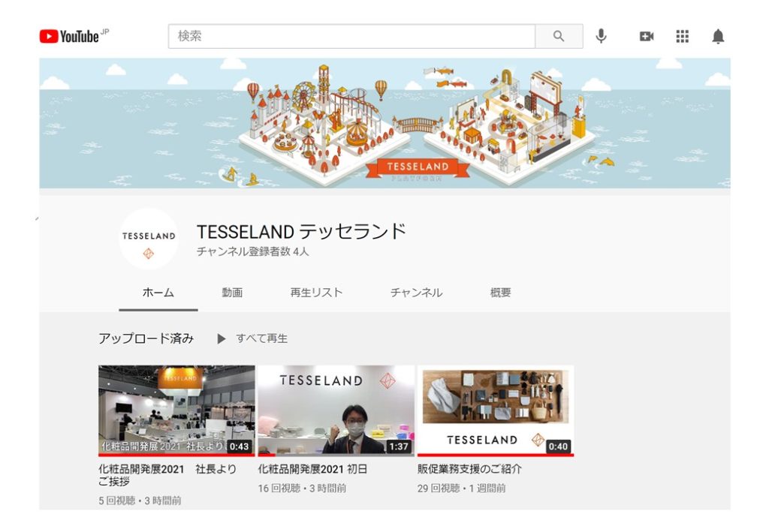Click the magnifier search button

coord(558,36)
